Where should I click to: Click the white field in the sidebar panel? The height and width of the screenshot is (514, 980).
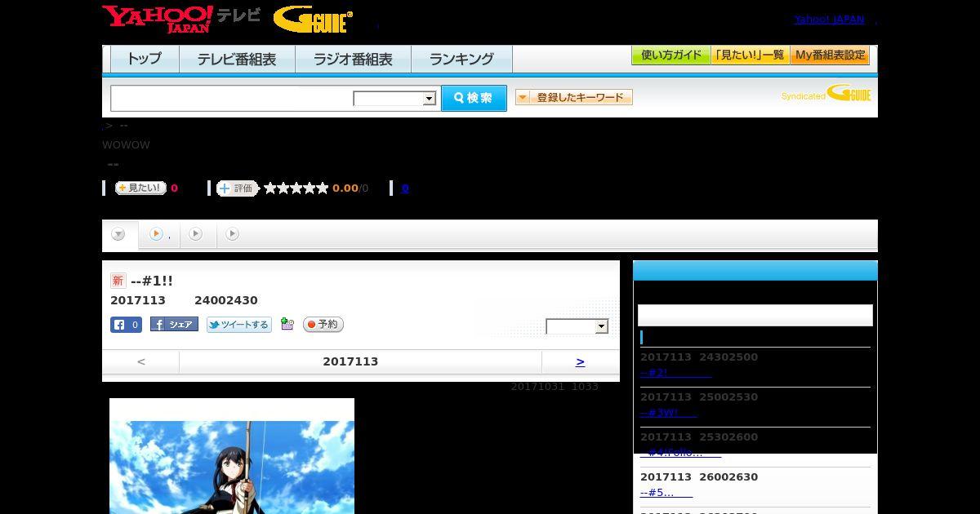pyautogui.click(x=755, y=316)
